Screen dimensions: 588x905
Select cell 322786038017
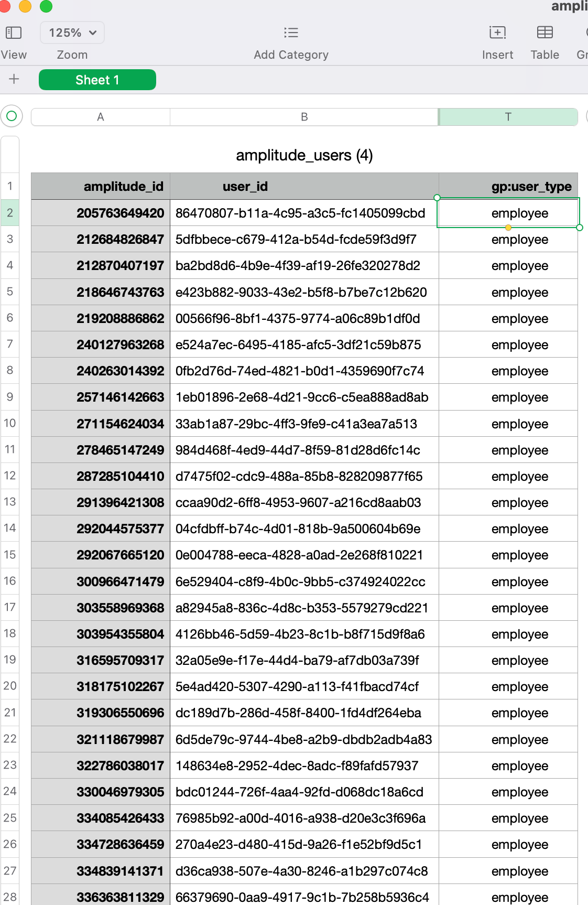101,766
